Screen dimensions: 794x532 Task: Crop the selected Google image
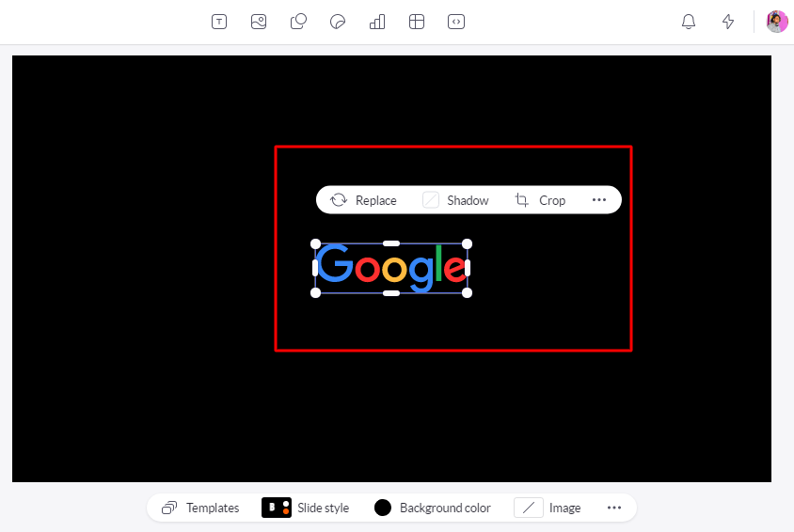(540, 200)
